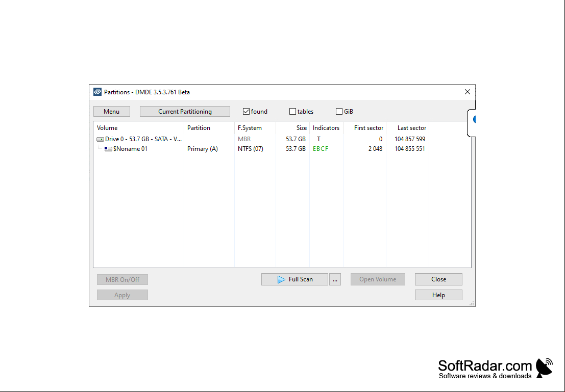
Task: Click the MBR On/Off button
Action: (122, 280)
